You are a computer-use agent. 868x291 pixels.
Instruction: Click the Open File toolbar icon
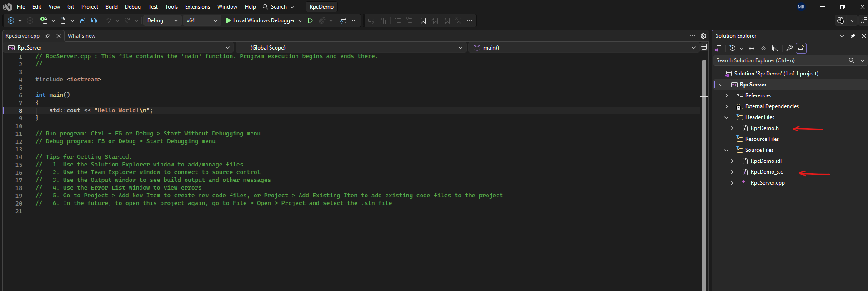(x=63, y=20)
